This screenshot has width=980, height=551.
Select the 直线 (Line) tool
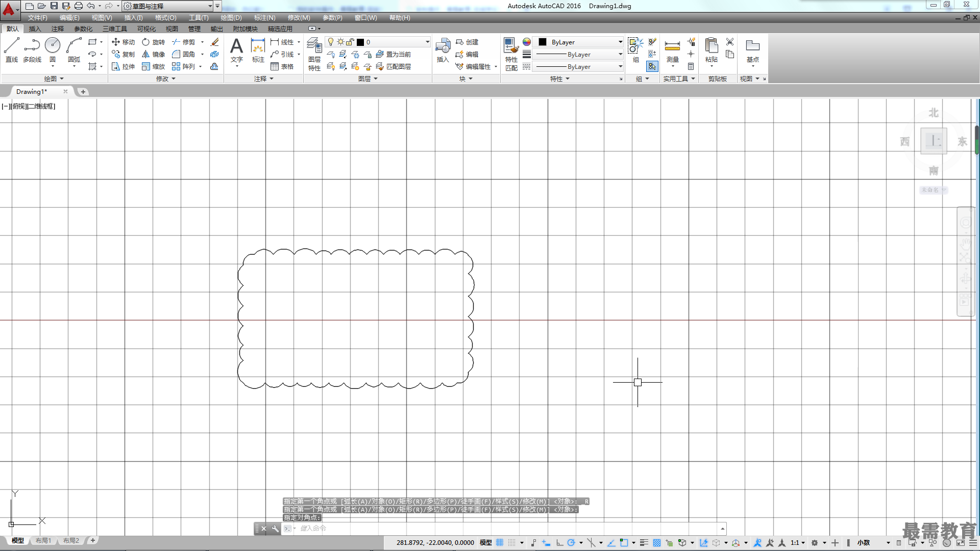click(12, 50)
